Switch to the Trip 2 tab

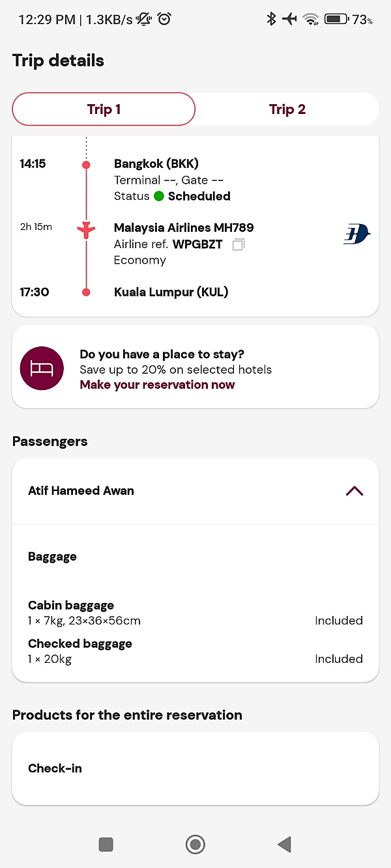tap(287, 109)
